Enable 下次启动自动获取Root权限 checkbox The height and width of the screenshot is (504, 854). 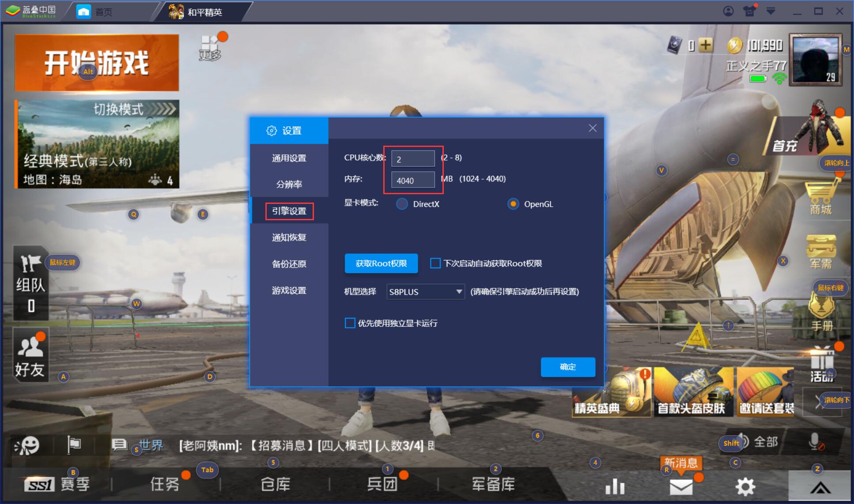click(x=435, y=263)
